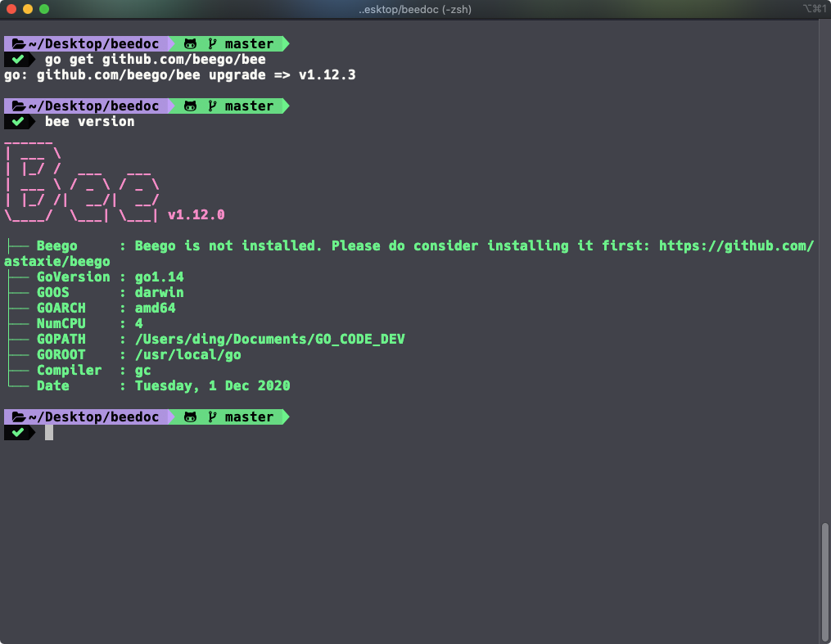The width and height of the screenshot is (831, 644).
Task: Click the red close window button
Action: pyautogui.click(x=11, y=9)
